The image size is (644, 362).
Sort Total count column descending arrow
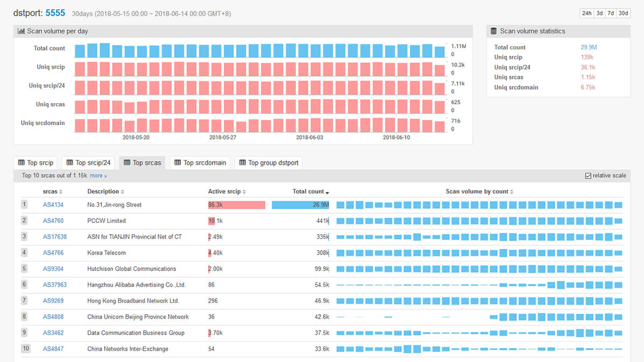[327, 192]
